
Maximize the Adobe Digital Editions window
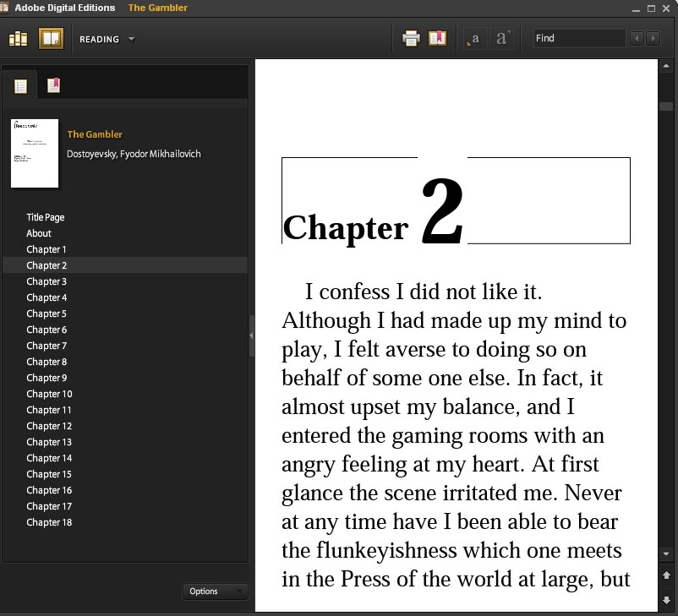[x=651, y=8]
